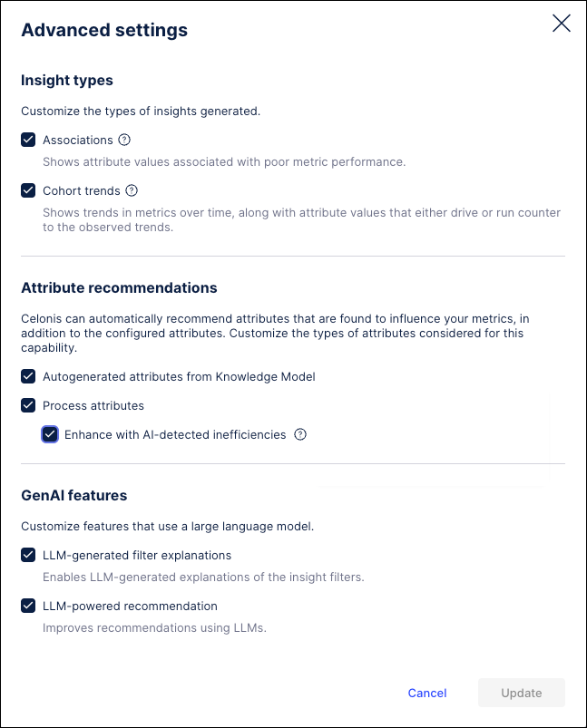The height and width of the screenshot is (728, 587).
Task: Click the Update button
Action: click(521, 693)
